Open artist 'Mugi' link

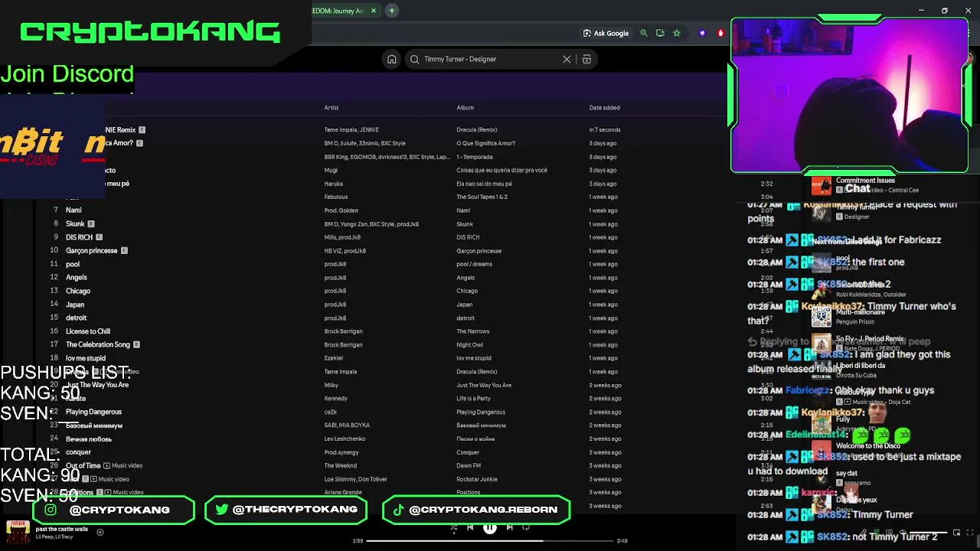coord(331,171)
